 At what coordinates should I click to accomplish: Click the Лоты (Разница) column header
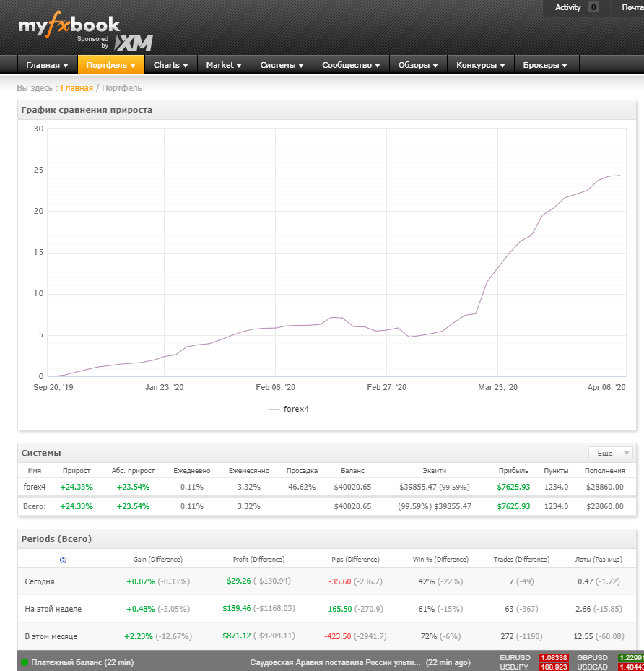[599, 560]
